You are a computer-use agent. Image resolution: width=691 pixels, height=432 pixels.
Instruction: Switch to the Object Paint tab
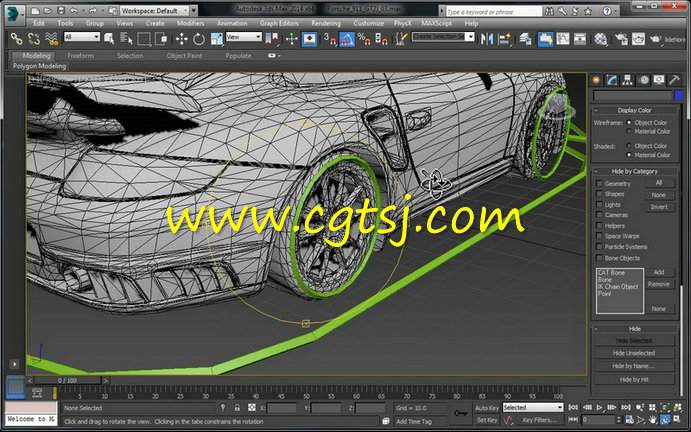click(x=184, y=56)
